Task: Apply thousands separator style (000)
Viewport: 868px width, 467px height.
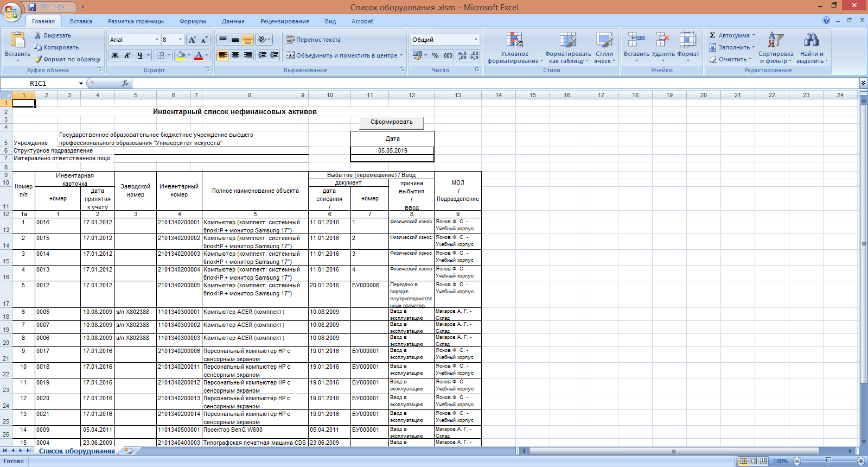Action: point(448,55)
